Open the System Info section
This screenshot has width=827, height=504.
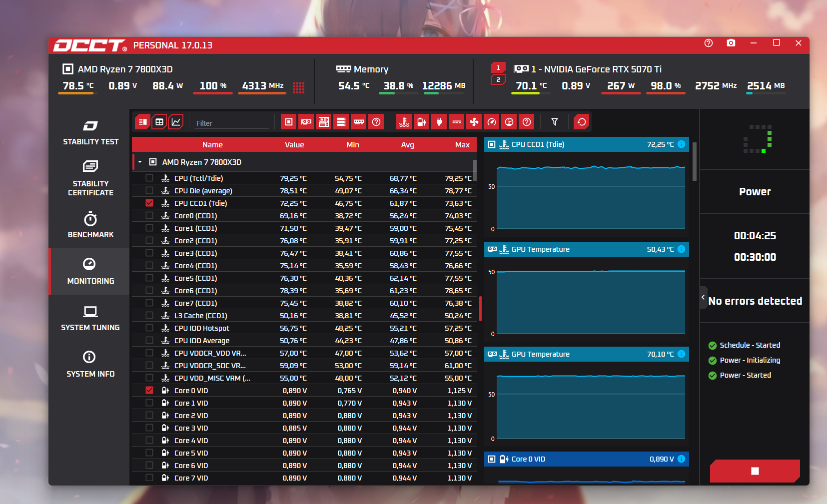[x=90, y=365]
